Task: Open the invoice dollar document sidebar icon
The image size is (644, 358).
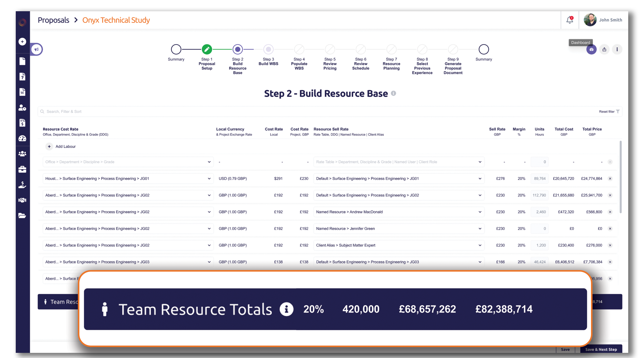Action: pos(22,123)
